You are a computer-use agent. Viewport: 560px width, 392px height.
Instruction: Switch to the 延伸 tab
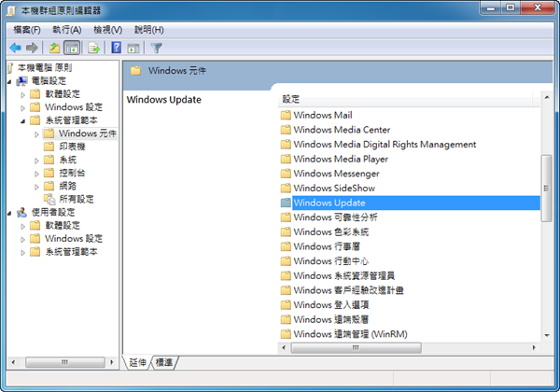click(137, 363)
